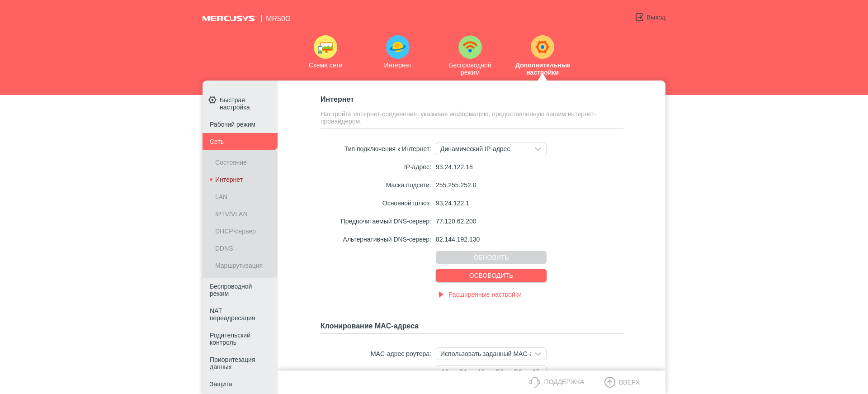Open IPTV/VLAN settings page

tap(231, 214)
